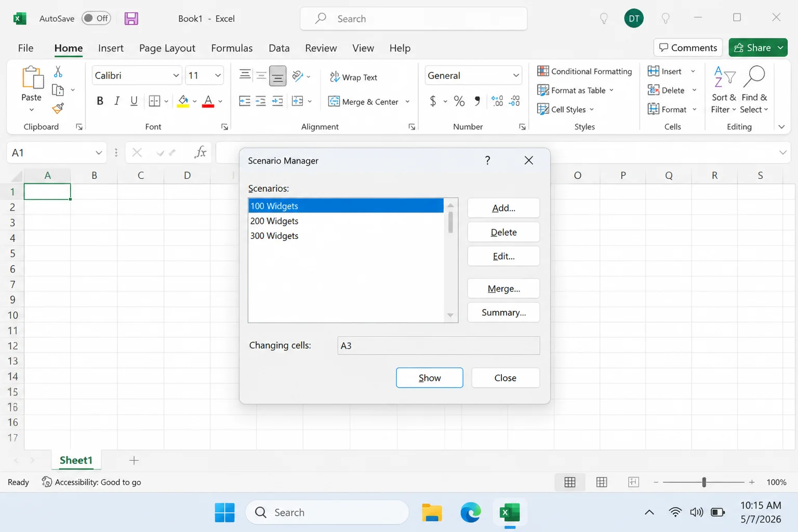Click the Center alignment icon
The width and height of the screenshot is (798, 532).
(x=261, y=101)
